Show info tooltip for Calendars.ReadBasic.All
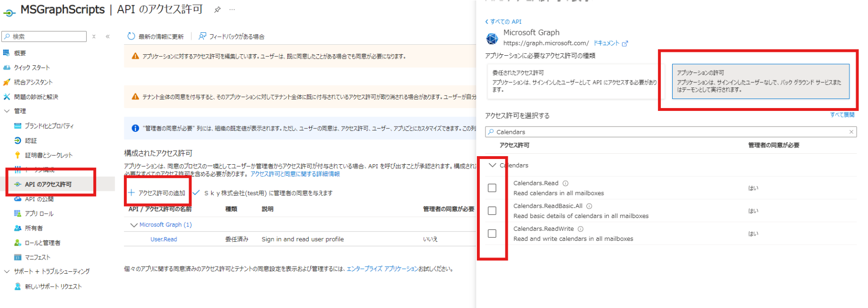The height and width of the screenshot is (308, 868). (589, 206)
